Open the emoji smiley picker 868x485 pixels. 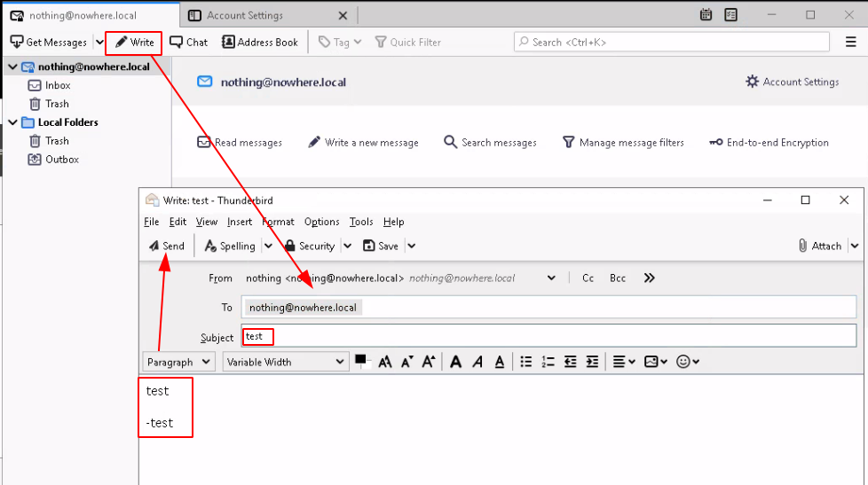click(688, 362)
